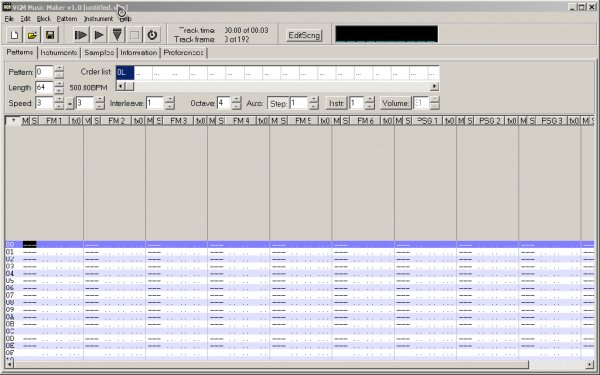Click the FM 1 channel header
This screenshot has height=375, width=600.
click(54, 121)
